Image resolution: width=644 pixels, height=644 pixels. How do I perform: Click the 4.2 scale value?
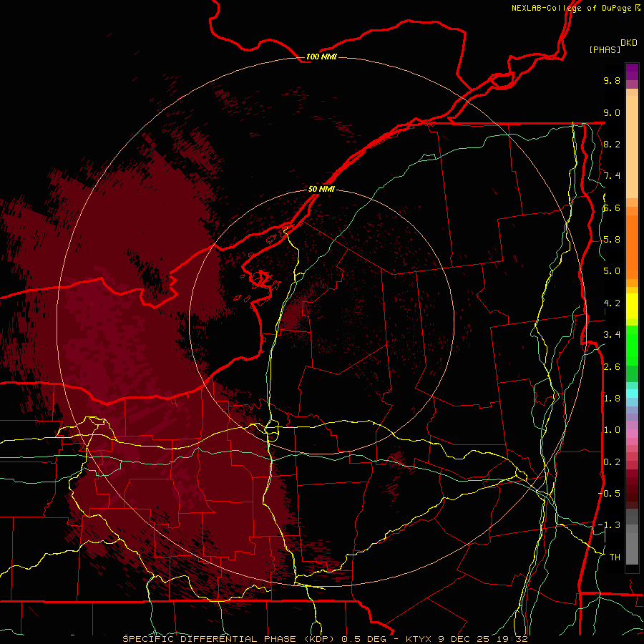coord(612,303)
